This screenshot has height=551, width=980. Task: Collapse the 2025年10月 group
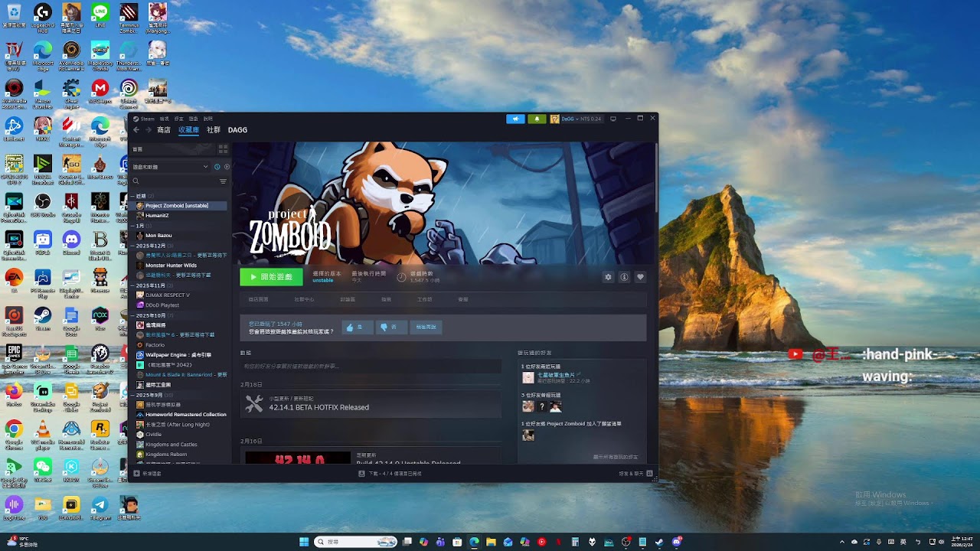click(x=132, y=315)
